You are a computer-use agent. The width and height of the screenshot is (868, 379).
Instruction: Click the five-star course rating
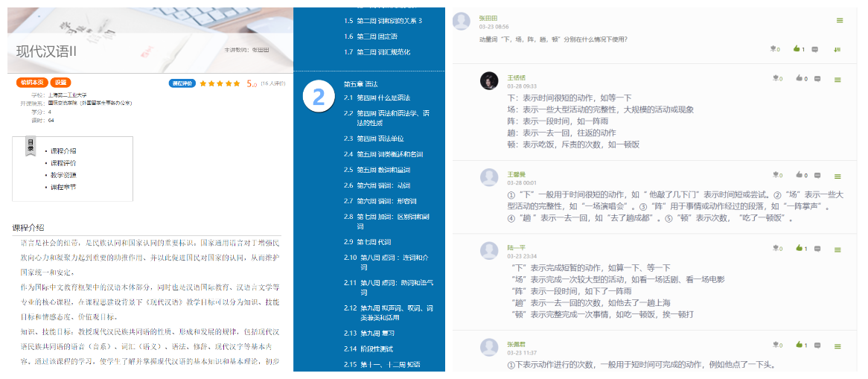[x=220, y=83]
